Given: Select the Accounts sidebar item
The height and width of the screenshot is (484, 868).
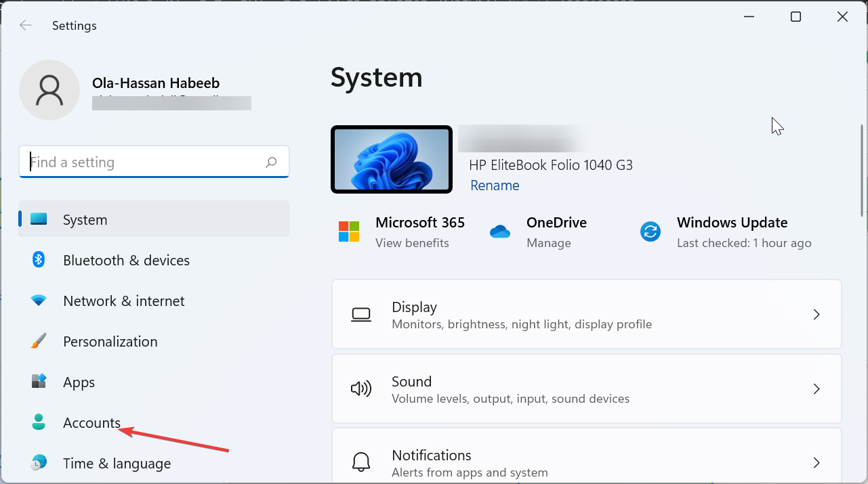Looking at the screenshot, I should (x=92, y=422).
